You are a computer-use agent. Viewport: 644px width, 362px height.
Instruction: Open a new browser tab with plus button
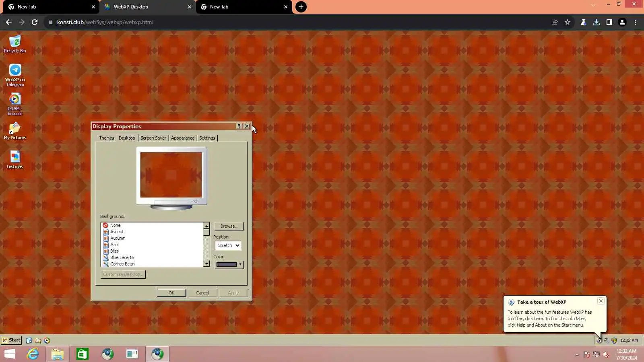301,7
